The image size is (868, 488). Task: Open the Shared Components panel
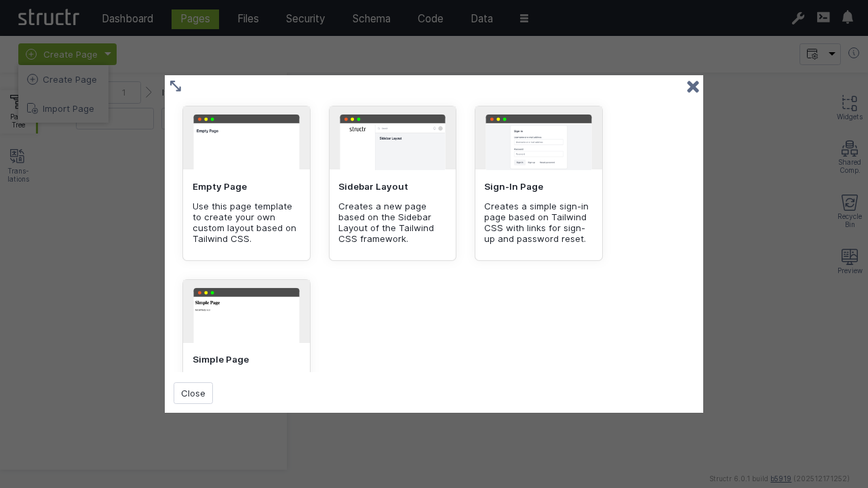(x=849, y=155)
